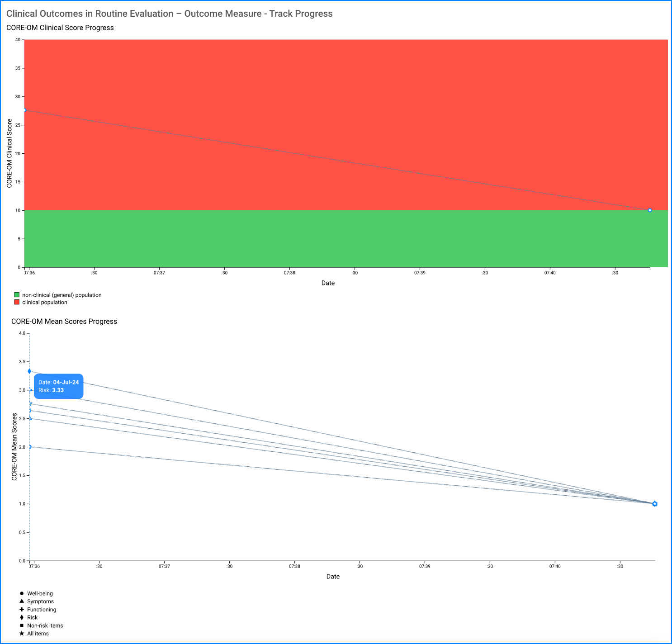Click the red clinical population swatch

click(x=17, y=302)
